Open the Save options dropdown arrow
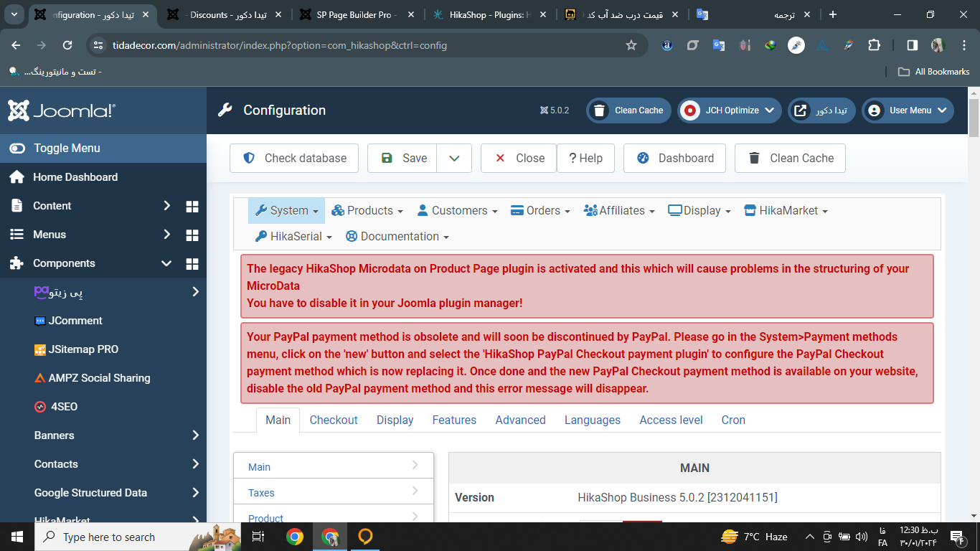 (x=454, y=159)
